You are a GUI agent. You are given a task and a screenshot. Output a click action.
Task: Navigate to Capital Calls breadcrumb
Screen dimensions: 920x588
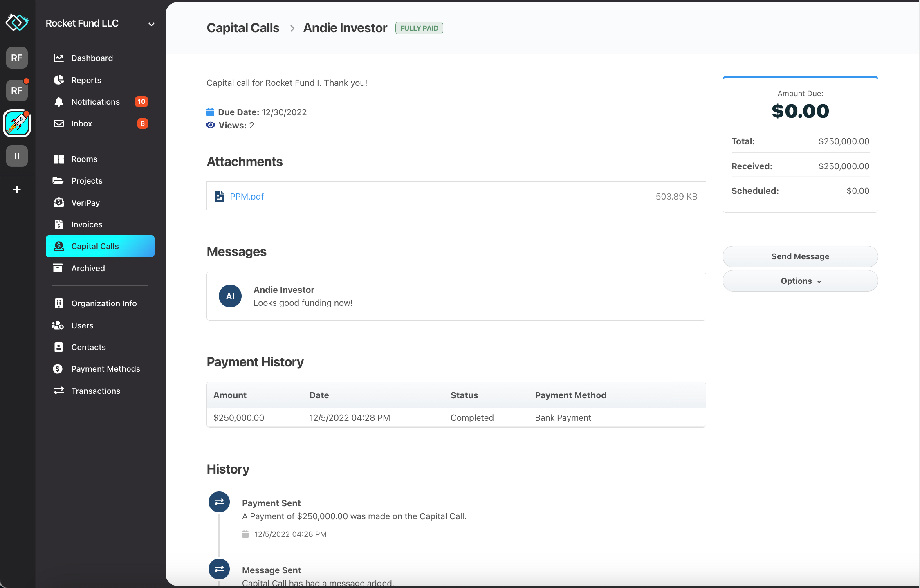point(242,28)
